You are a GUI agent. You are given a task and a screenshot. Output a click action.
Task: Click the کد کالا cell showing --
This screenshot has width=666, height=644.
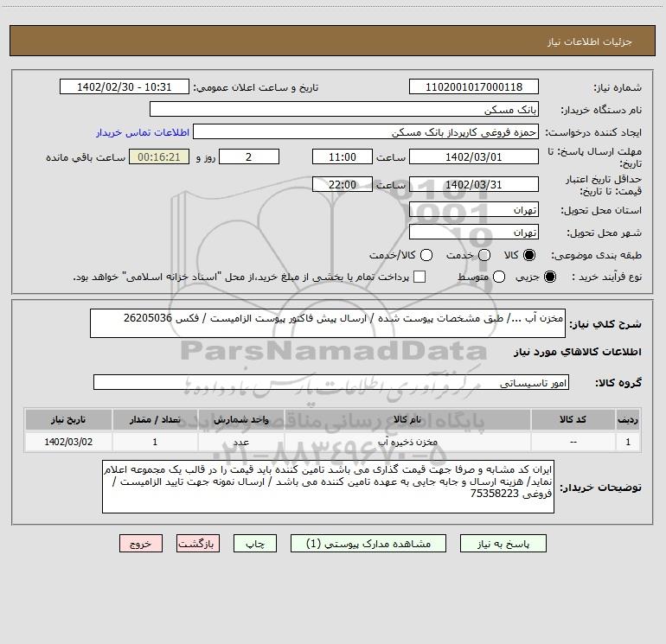click(x=573, y=442)
